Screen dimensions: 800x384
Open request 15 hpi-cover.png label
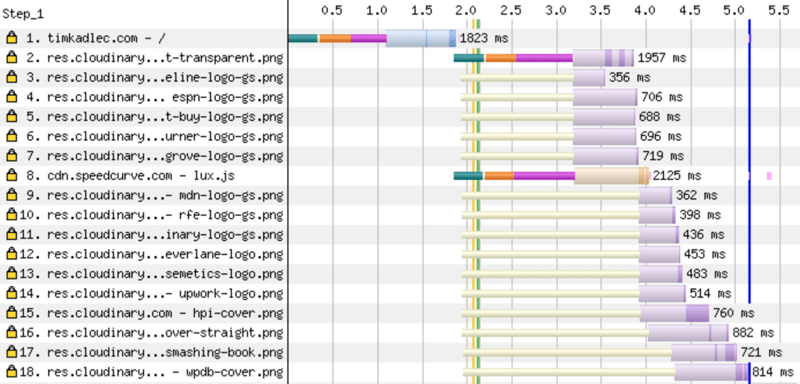coord(151,313)
